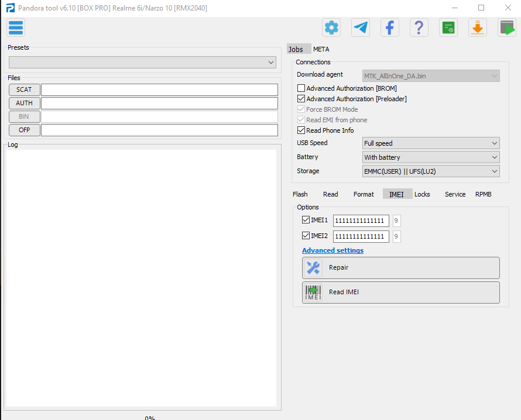The width and height of the screenshot is (521, 420).
Task: Open the Flash tab
Action: [x=300, y=194]
